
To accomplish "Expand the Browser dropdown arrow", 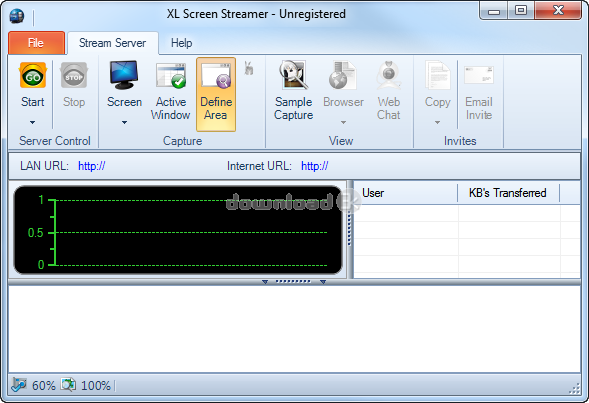I will pos(343,122).
